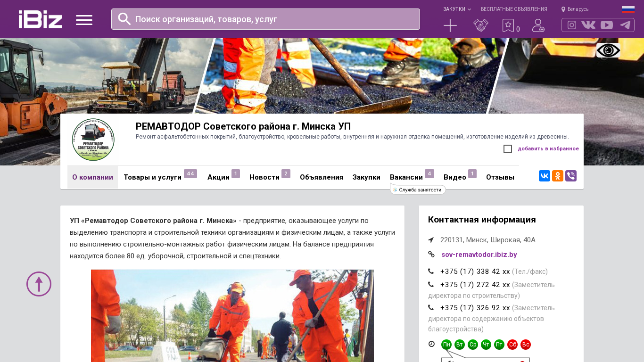Click the address '220131, Минск, Широкая, 40А'
The width and height of the screenshot is (644, 362).
[x=488, y=240]
